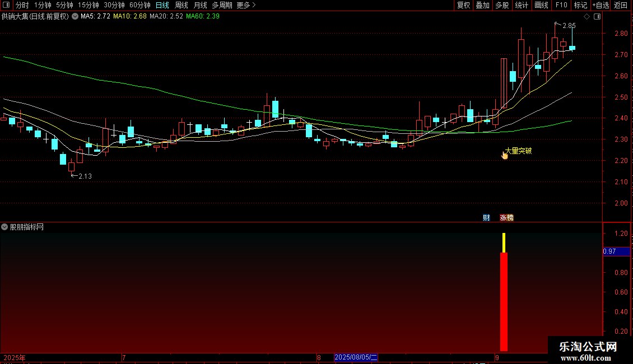Click the 标记 mark button
The height and width of the screenshot is (364, 633).
click(580, 5)
